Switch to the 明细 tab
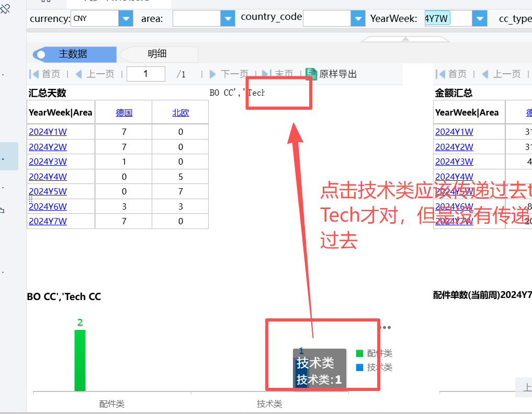 coord(159,54)
